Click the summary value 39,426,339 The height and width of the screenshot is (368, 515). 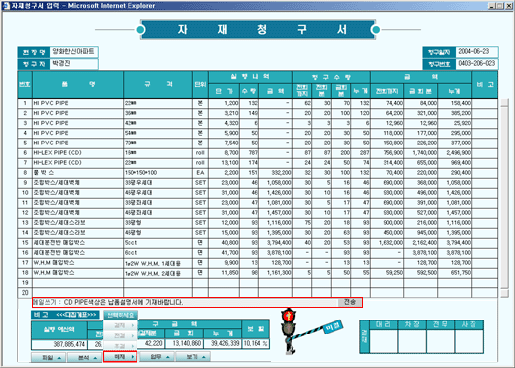[x=223, y=343]
